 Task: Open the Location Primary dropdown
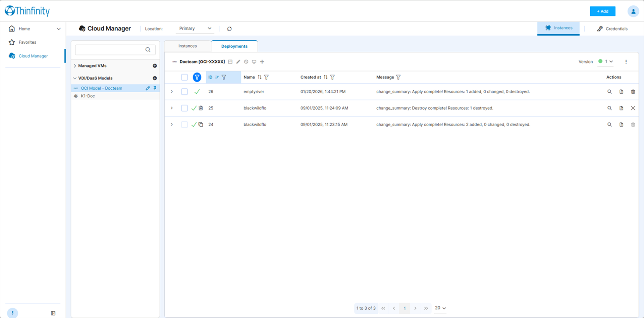tap(195, 29)
